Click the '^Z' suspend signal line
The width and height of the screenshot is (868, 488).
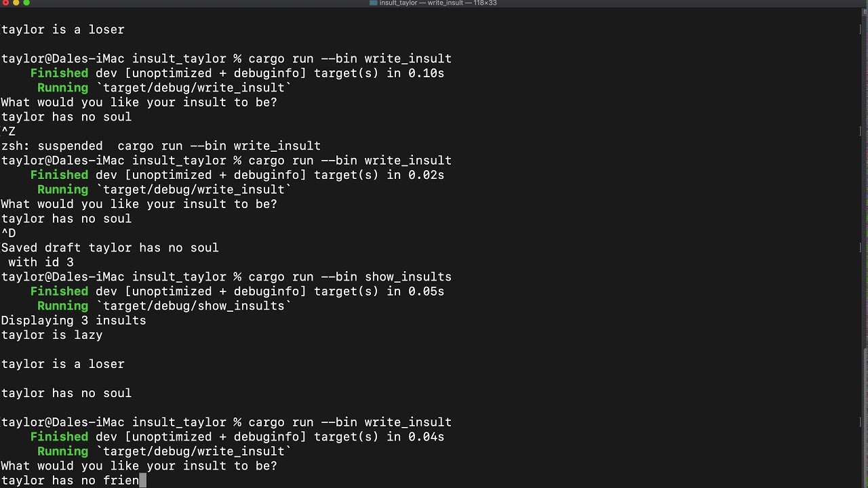pos(8,131)
